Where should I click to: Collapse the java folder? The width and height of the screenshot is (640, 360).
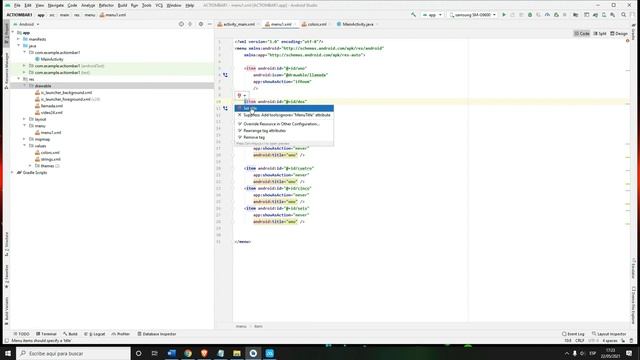click(x=18, y=46)
